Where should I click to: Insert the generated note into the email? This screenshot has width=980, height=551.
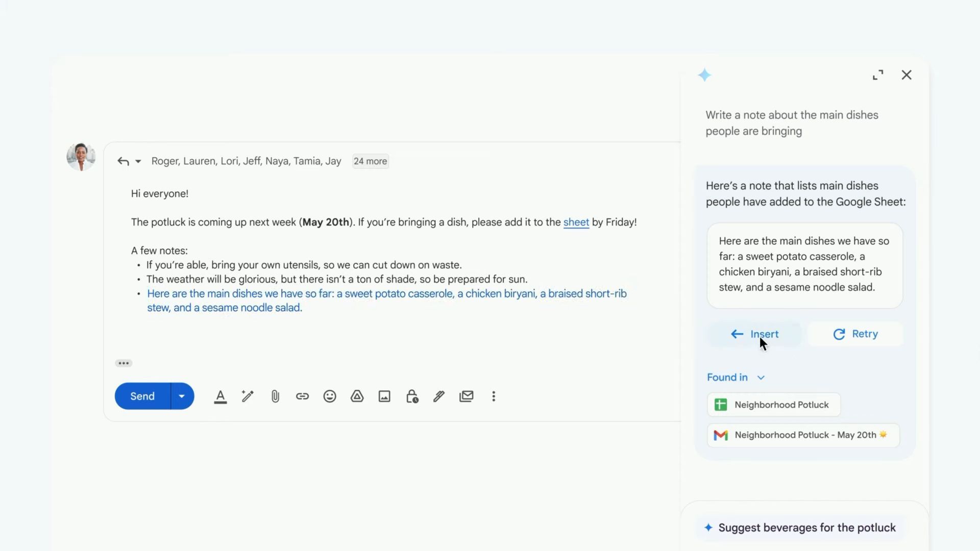click(x=754, y=334)
